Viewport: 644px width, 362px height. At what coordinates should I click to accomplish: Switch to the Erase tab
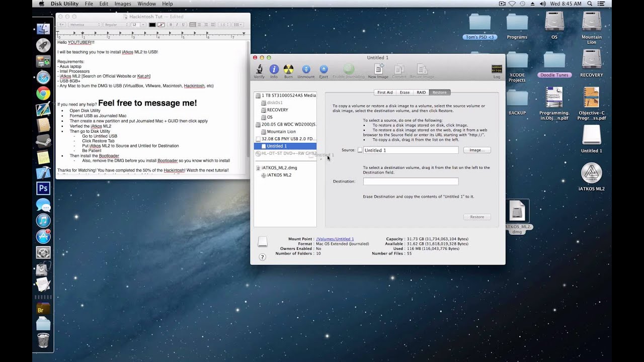coord(405,93)
